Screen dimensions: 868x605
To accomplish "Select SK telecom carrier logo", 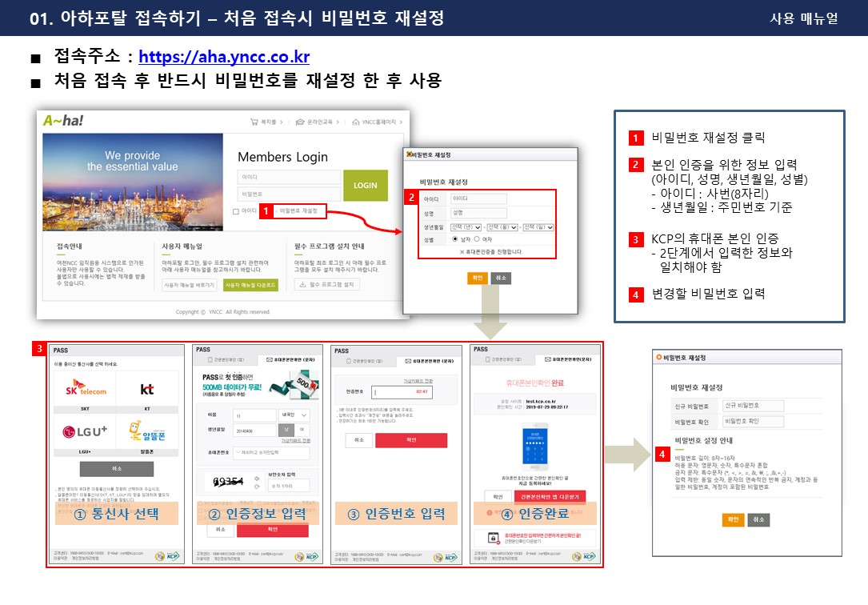I will (86, 390).
